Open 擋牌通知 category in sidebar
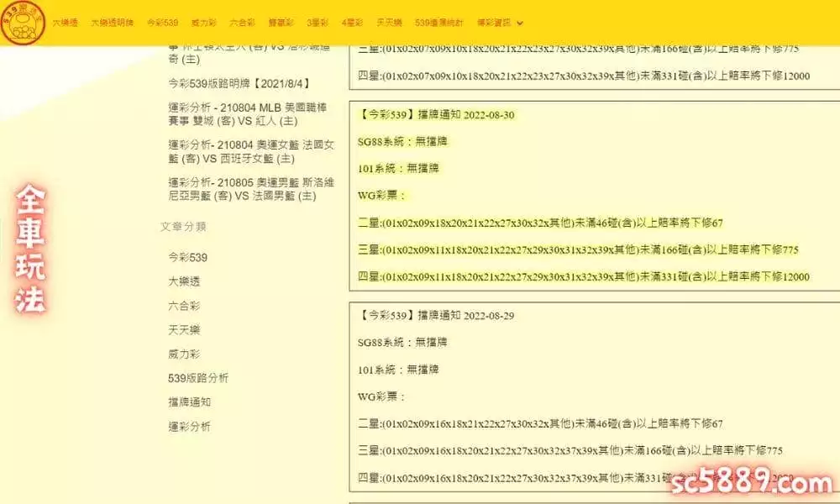The height and width of the screenshot is (504, 840). pyautogui.click(x=189, y=402)
